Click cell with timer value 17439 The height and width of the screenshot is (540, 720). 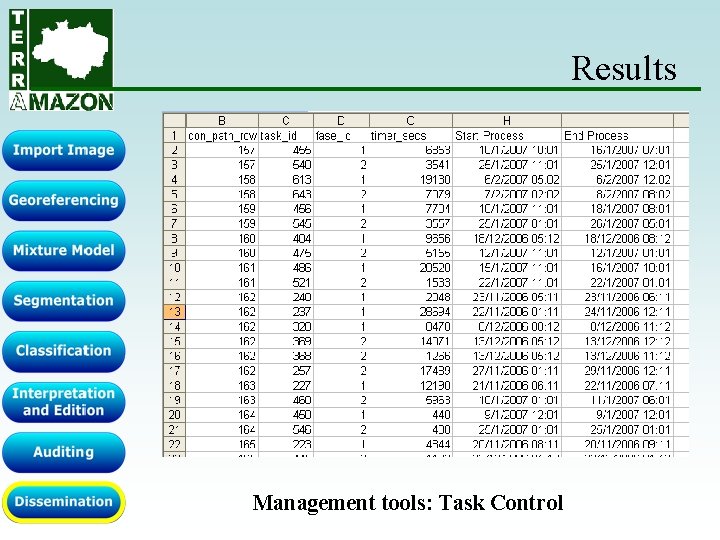tap(411, 371)
